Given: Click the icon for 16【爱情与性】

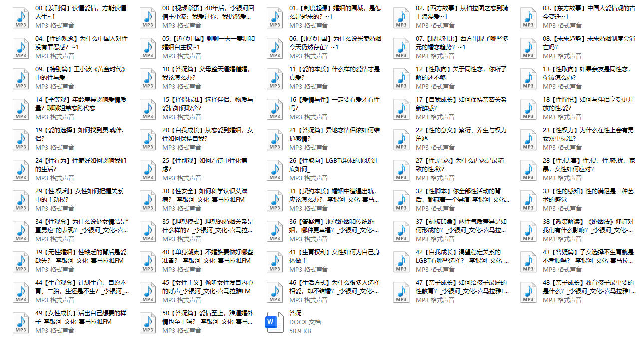Looking at the screenshot, I should click(275, 109).
